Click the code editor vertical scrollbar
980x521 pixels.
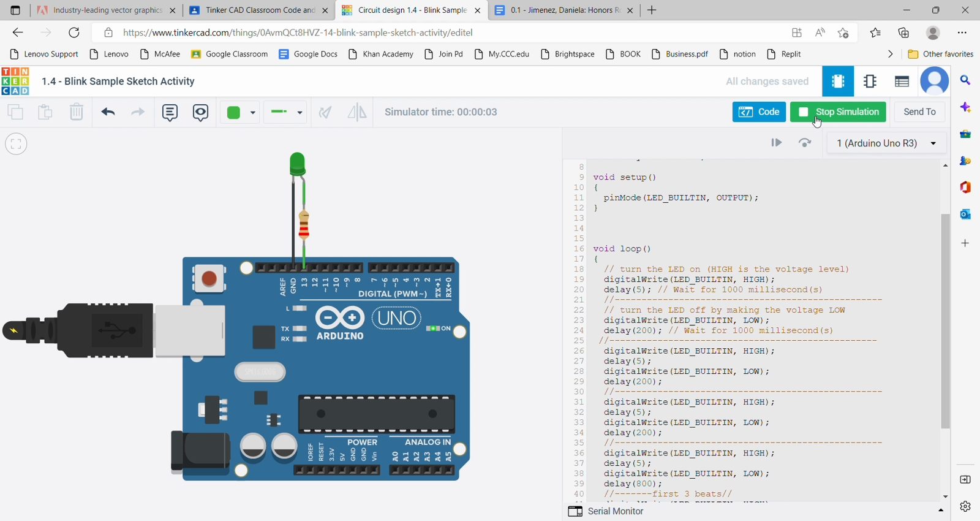point(945,321)
